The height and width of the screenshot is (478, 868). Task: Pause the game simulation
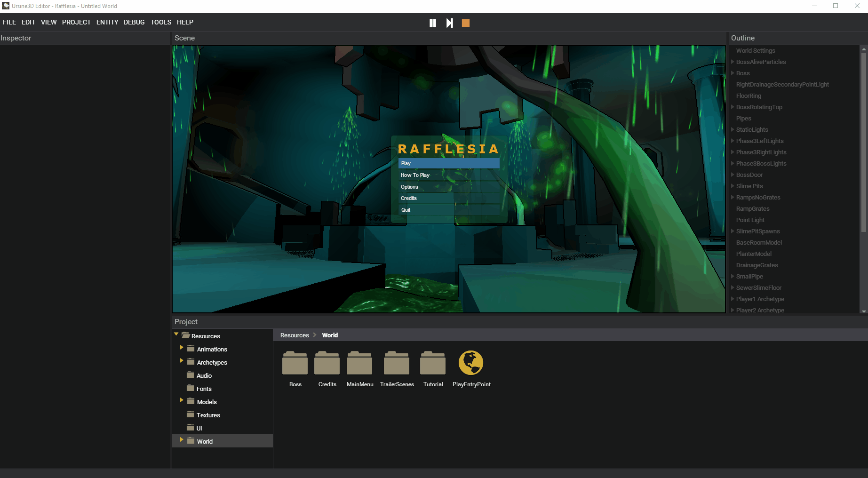click(x=432, y=23)
